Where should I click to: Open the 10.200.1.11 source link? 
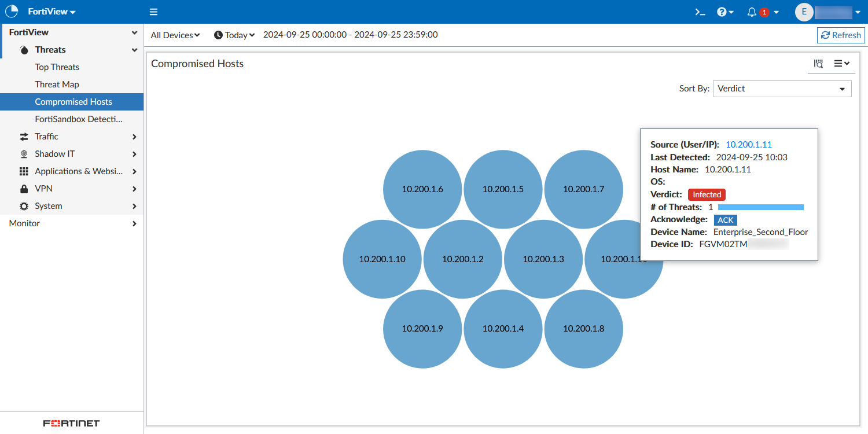749,145
